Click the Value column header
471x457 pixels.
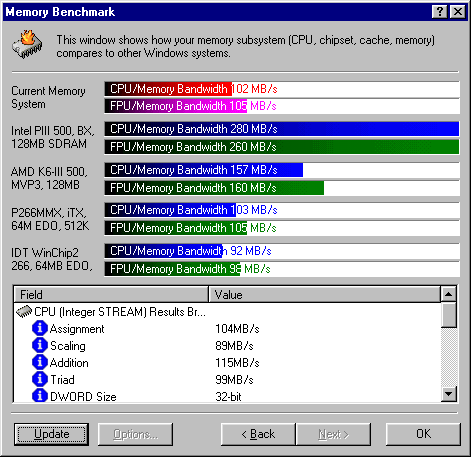click(325, 295)
